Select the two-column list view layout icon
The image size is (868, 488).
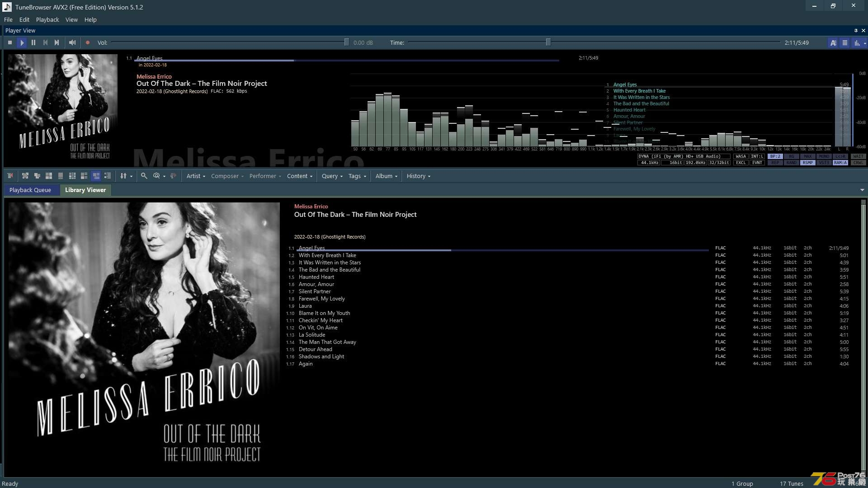coord(72,176)
